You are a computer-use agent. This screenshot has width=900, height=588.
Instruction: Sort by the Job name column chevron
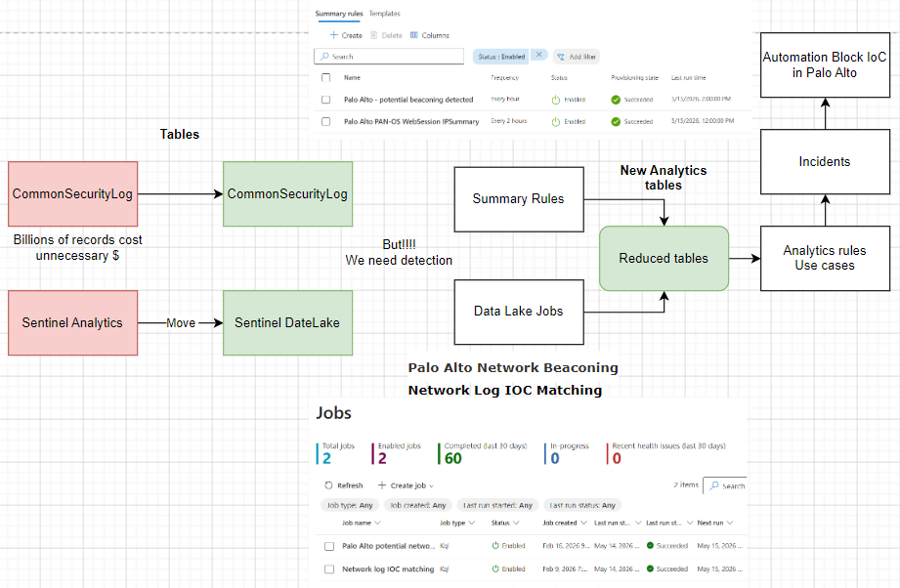coord(377,523)
